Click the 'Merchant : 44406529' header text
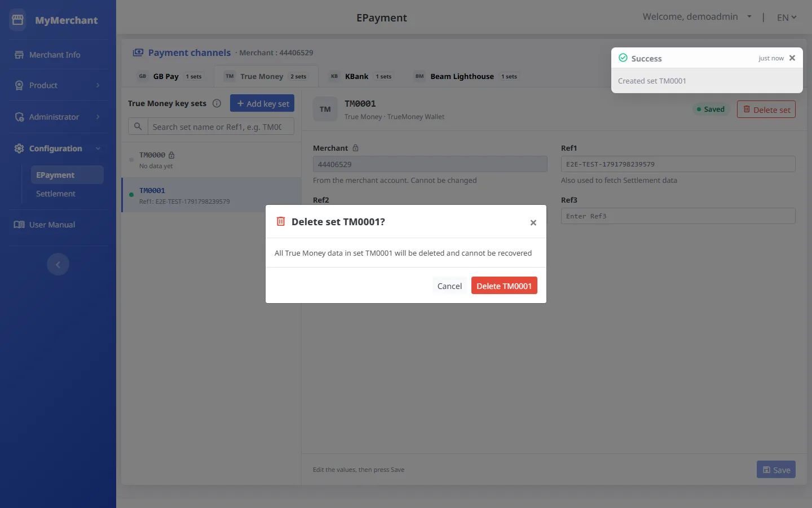Screen dimensions: 812x508 point(276,52)
